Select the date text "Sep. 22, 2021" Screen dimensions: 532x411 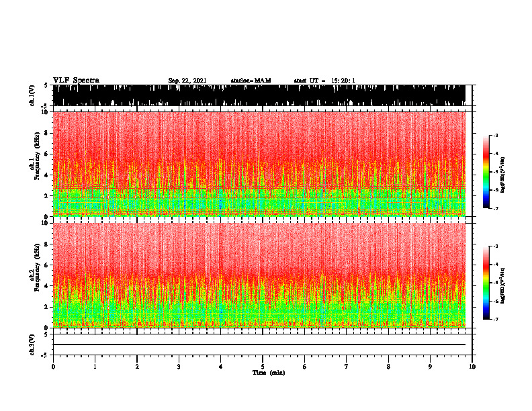tap(187, 81)
